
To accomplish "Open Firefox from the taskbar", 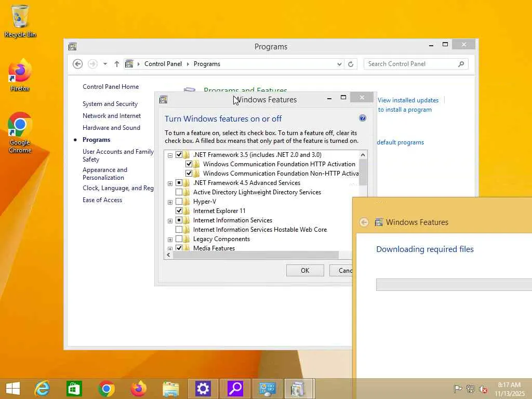I will click(x=138, y=389).
